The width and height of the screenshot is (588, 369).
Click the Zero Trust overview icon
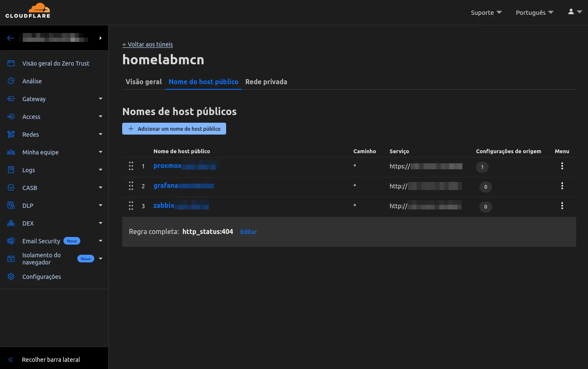[x=11, y=63]
